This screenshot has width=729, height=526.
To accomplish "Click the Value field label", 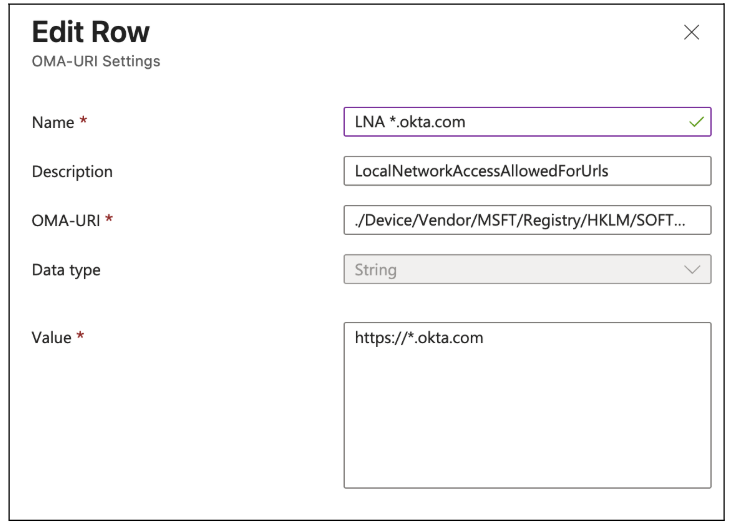I will 51,338.
